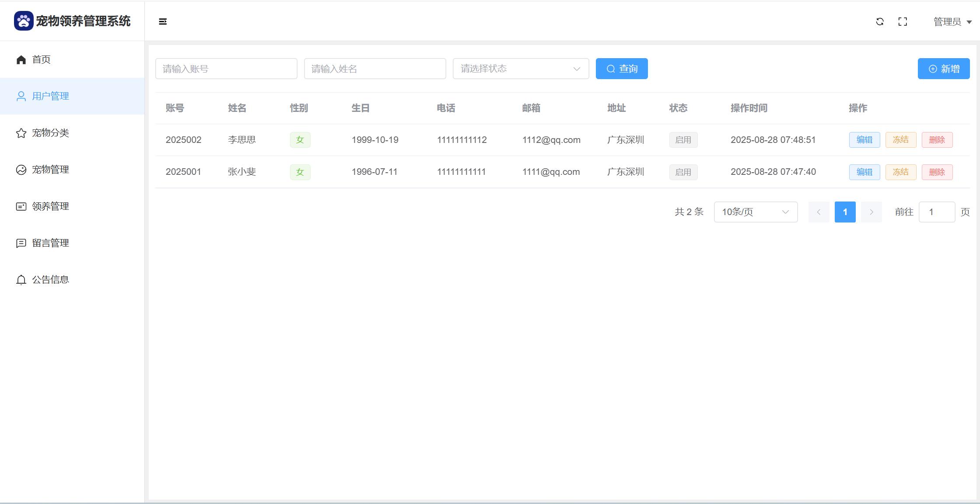Open the 10条/页 page size dropdown

click(x=756, y=212)
